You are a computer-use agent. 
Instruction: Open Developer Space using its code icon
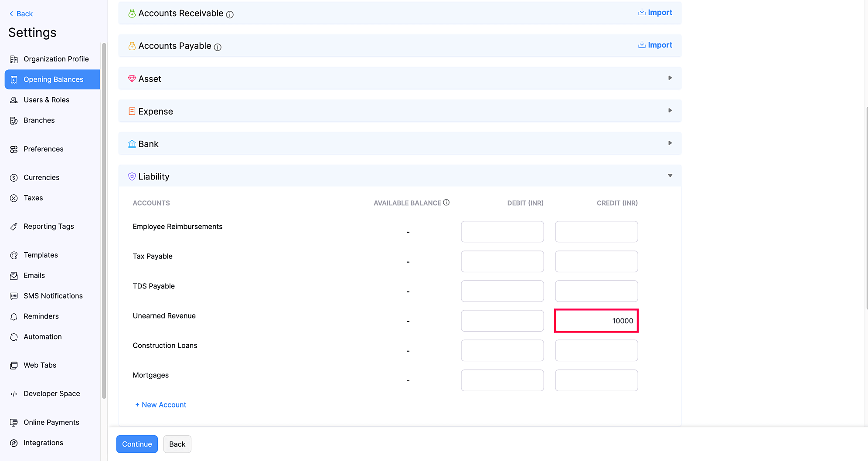pyautogui.click(x=14, y=393)
